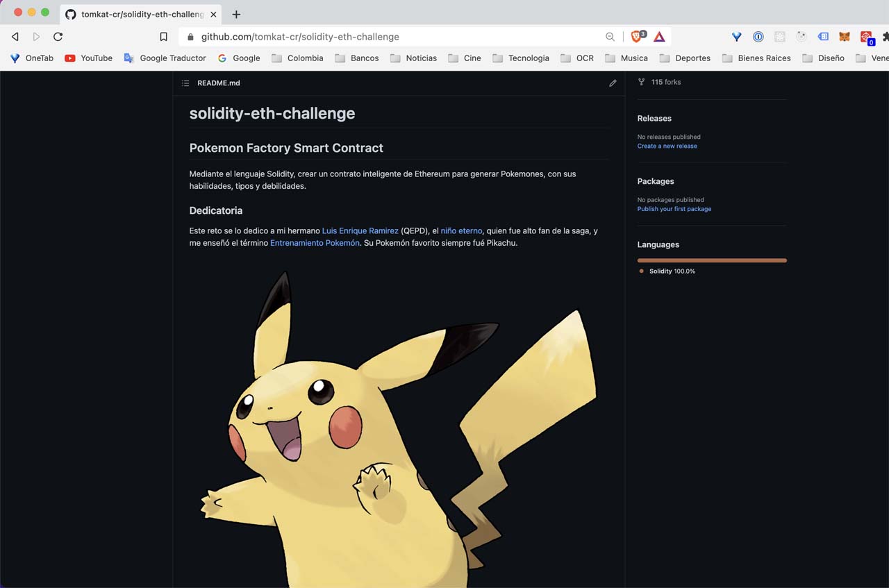Open Brave Rewards triangle icon
The width and height of the screenshot is (889, 588).
[x=659, y=36]
